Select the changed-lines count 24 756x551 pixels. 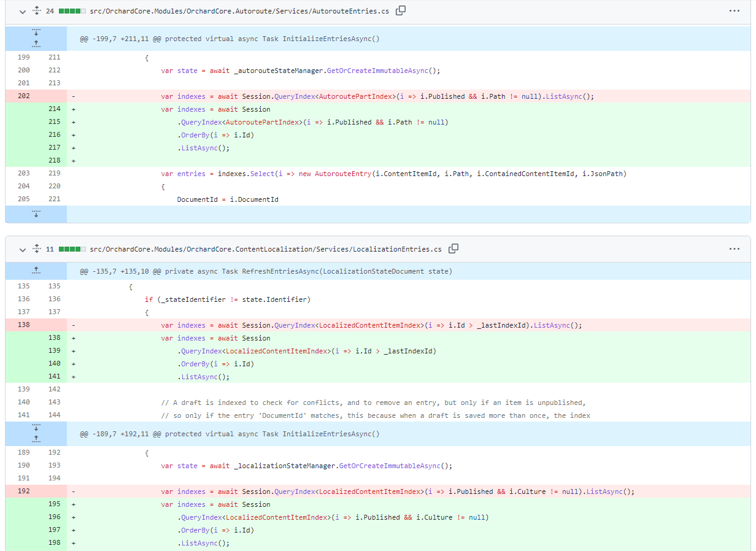tap(50, 11)
